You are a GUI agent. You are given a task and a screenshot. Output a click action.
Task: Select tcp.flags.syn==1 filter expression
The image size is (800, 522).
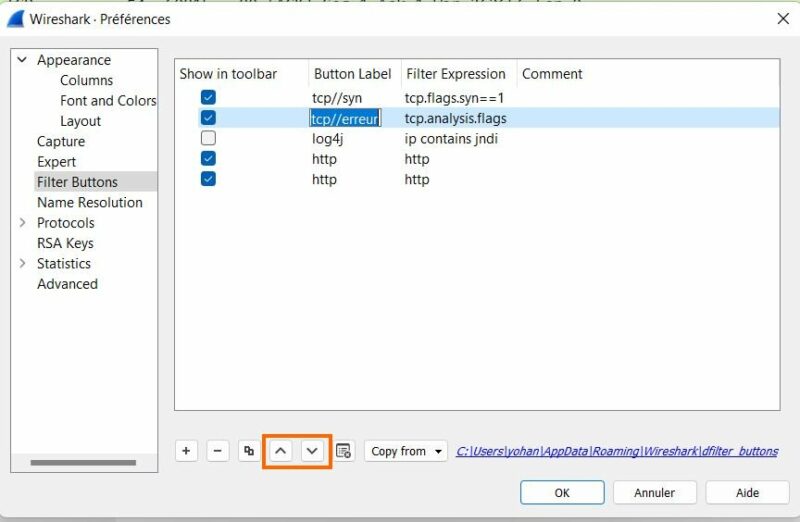[454, 97]
